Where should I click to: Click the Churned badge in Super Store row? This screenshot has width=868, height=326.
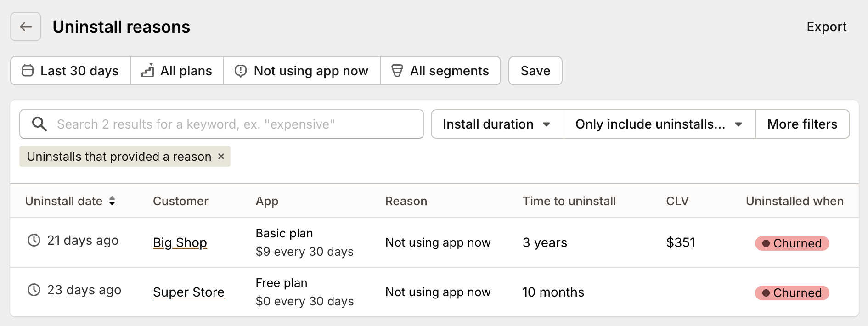[792, 293]
